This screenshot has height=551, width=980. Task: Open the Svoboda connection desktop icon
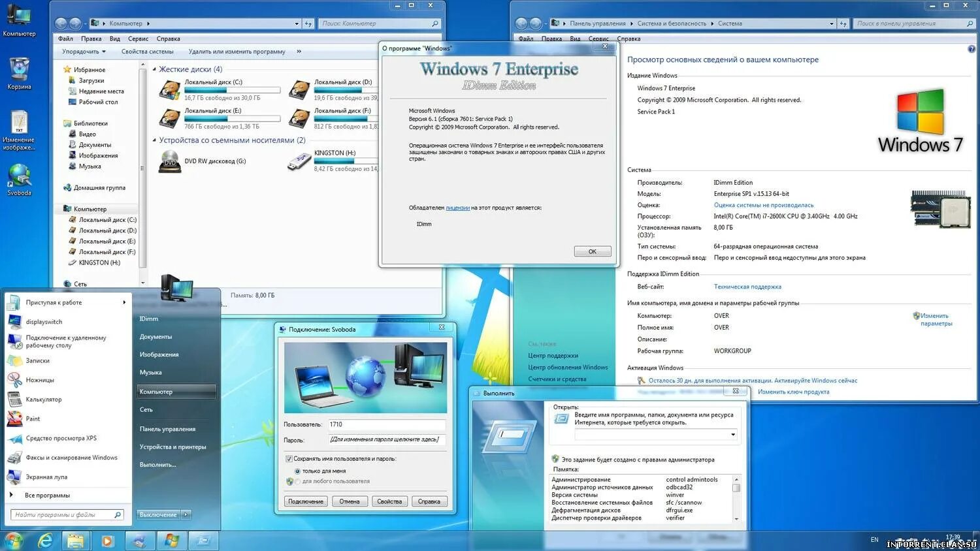[x=19, y=180]
